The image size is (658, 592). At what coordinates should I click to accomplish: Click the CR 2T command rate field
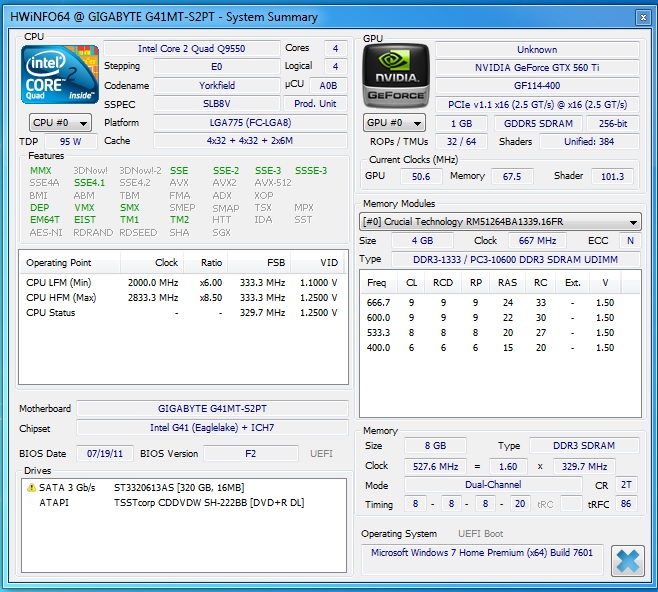coord(626,485)
